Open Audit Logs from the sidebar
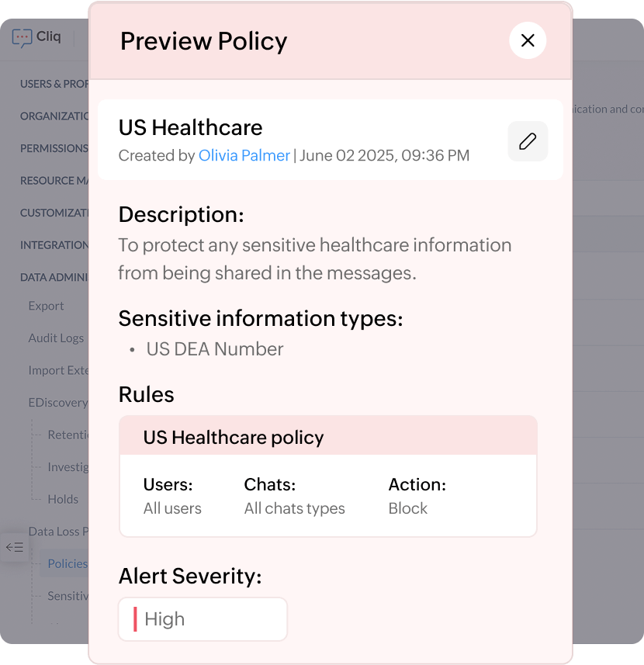The height and width of the screenshot is (665, 644). (56, 338)
